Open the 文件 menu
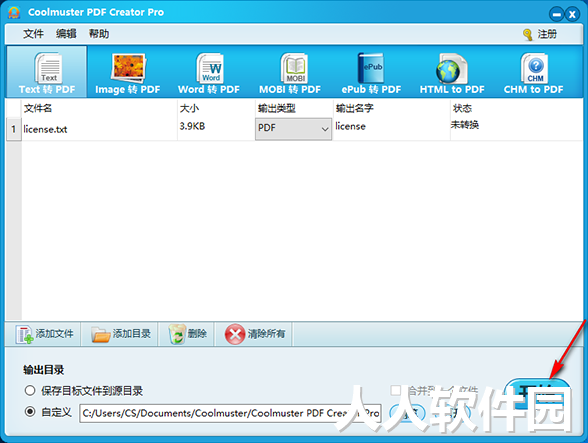This screenshot has width=588, height=443. (33, 34)
